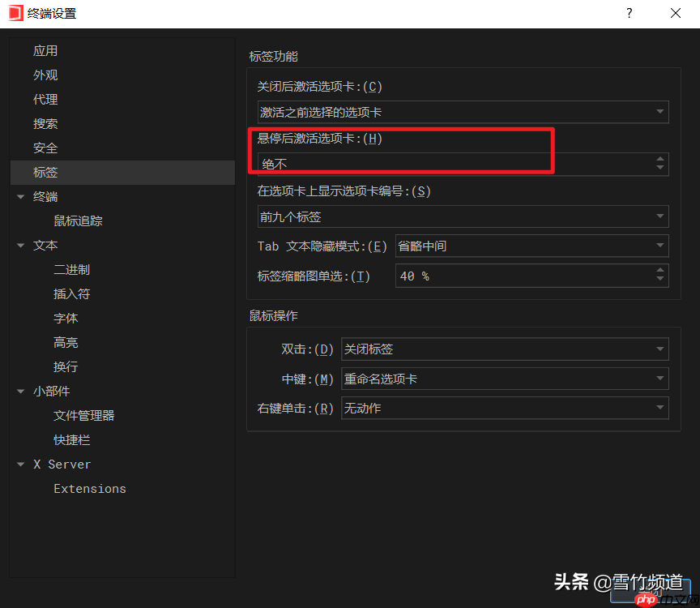
Task: Click the 右键单击:(R) label
Action: coord(295,409)
